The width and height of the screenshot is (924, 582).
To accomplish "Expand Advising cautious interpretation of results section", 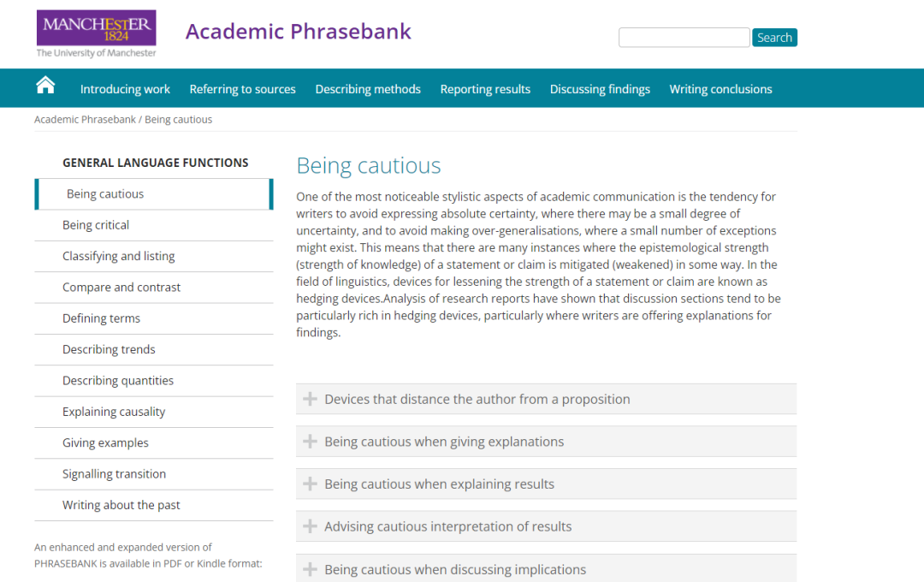I will click(x=447, y=526).
